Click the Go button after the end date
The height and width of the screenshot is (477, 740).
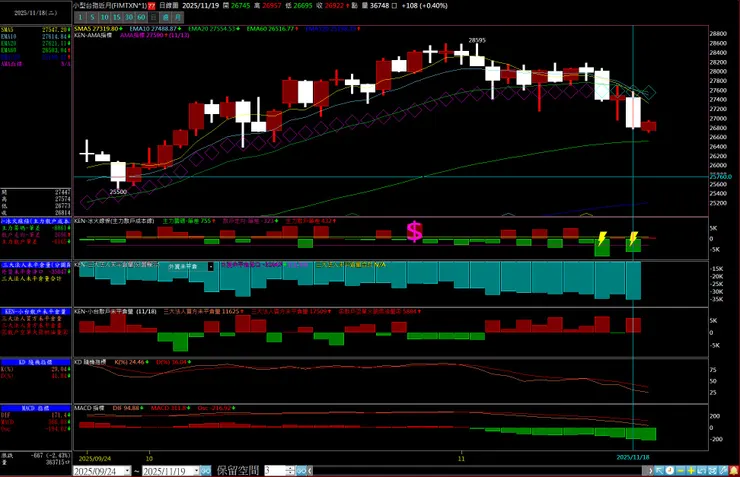[206, 470]
